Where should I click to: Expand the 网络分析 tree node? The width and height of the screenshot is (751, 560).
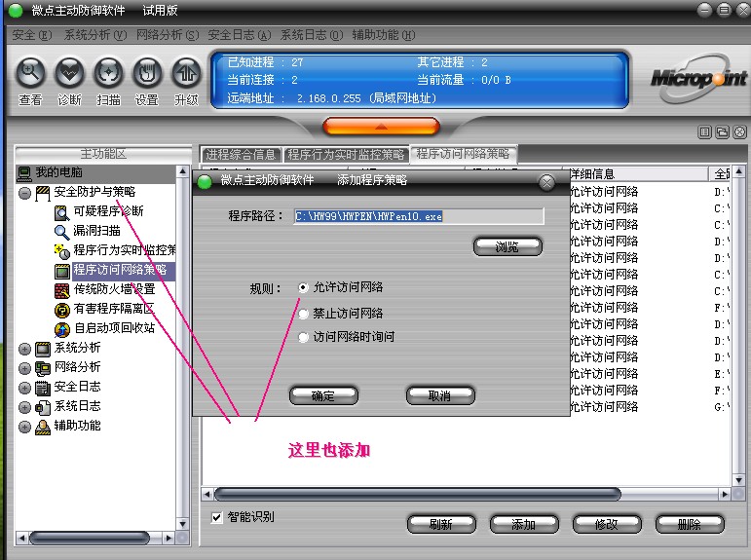[25, 368]
